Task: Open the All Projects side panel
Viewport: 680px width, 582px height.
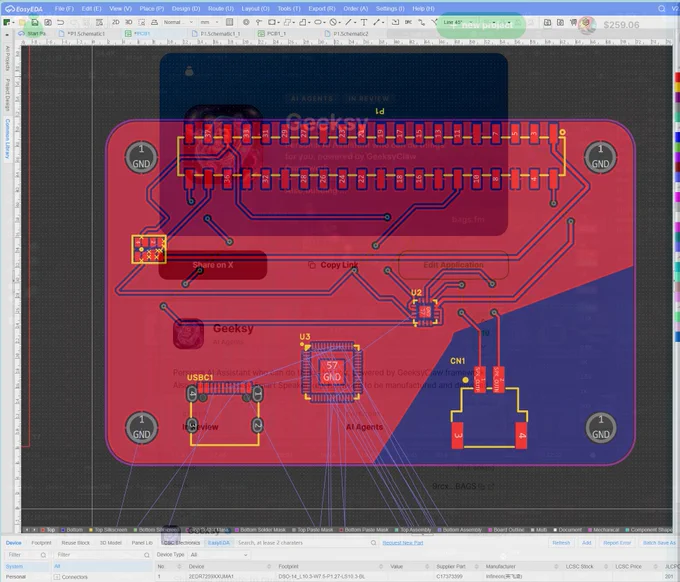Action: point(7,59)
